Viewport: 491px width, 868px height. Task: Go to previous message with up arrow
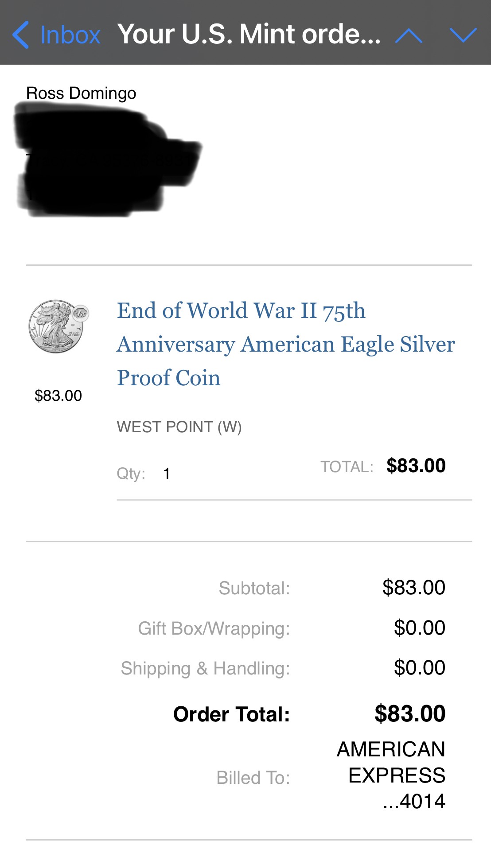[x=409, y=35]
